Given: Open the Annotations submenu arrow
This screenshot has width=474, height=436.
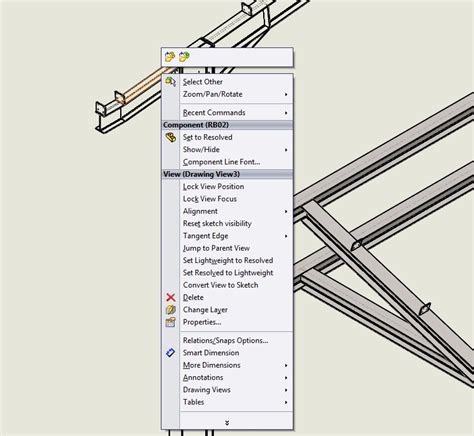Looking at the screenshot, I should coord(286,378).
